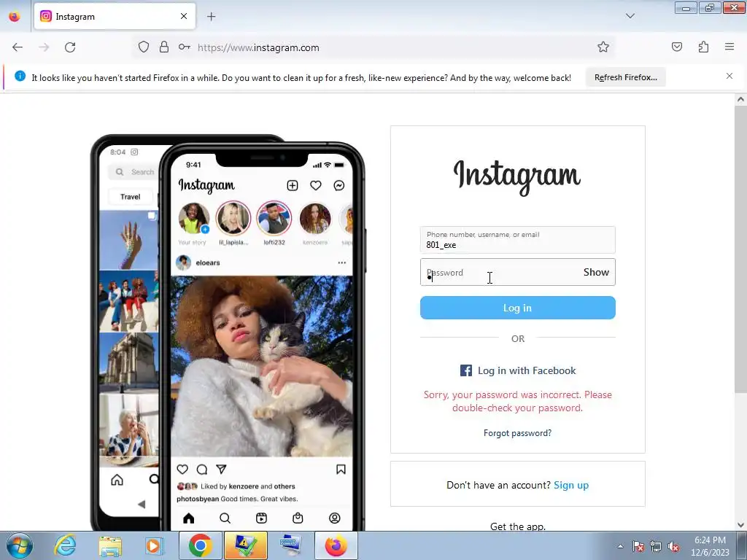Image resolution: width=747 pixels, height=560 pixels.
Task: Open the Firefox hamburger menu
Action: tap(729, 47)
